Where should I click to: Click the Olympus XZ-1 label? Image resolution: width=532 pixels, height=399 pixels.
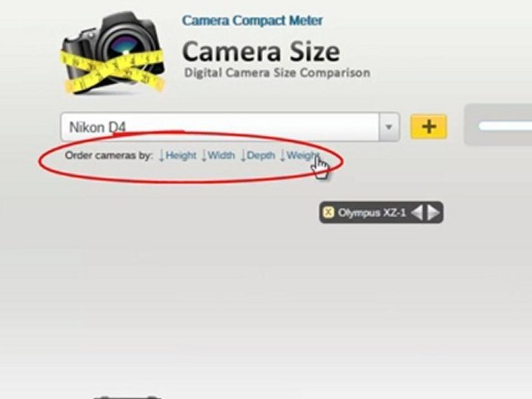[372, 213]
